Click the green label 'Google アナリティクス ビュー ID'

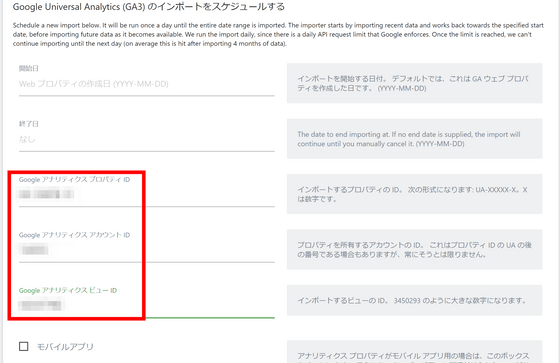(x=68, y=290)
